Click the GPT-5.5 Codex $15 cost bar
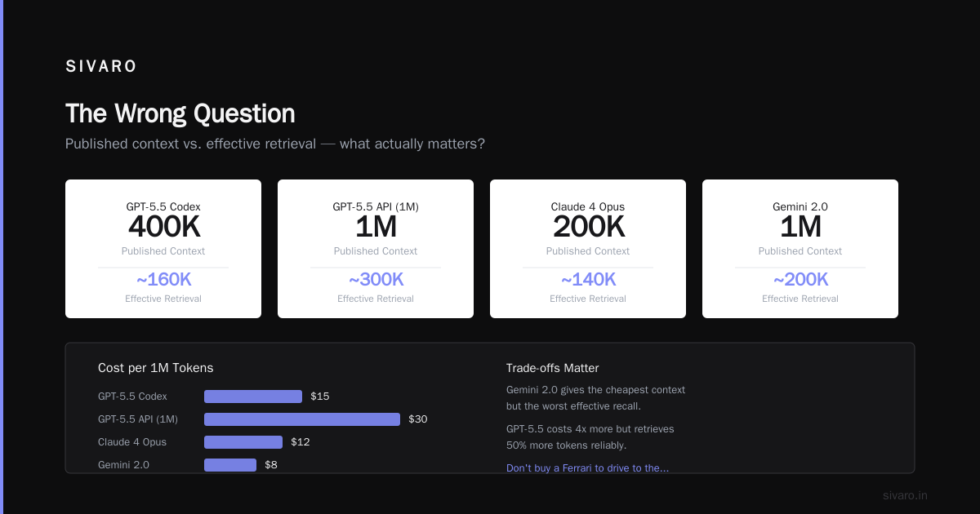Image resolution: width=980 pixels, height=514 pixels. click(253, 397)
